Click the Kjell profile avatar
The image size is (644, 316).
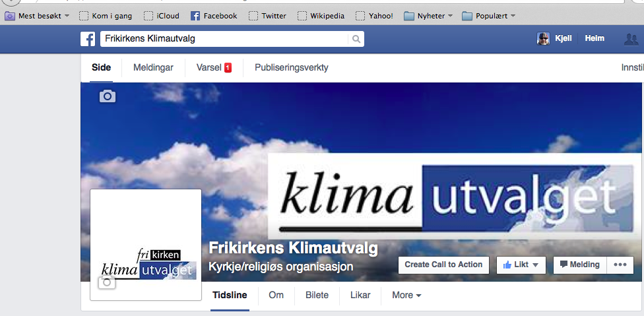coord(543,38)
